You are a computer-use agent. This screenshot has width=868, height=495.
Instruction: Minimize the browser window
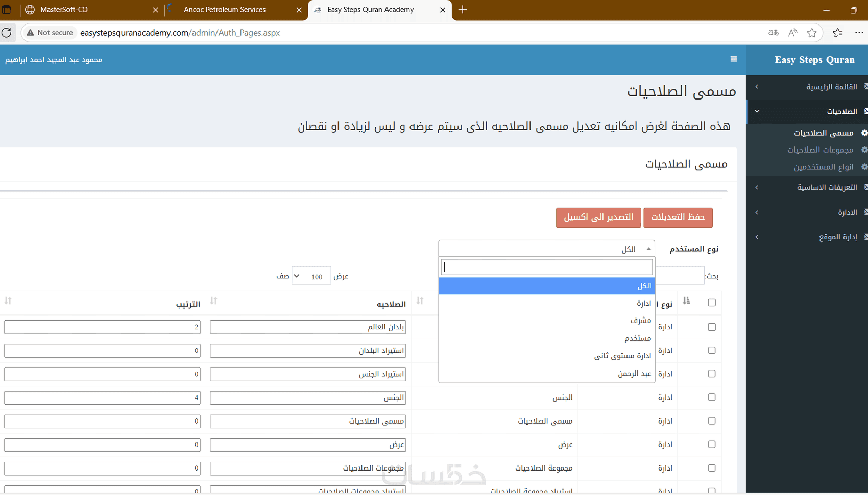(x=827, y=10)
